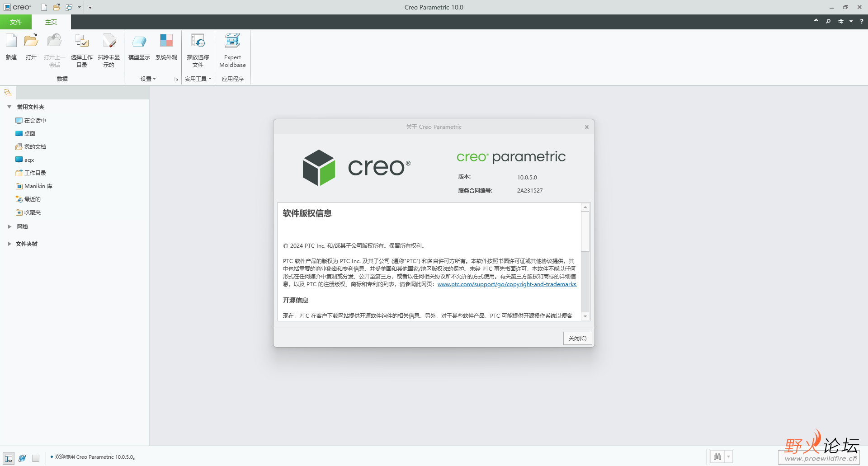Viewport: 868px width, 466px height.
Task: Toggle the browser globe icon in status bar
Action: click(22, 458)
